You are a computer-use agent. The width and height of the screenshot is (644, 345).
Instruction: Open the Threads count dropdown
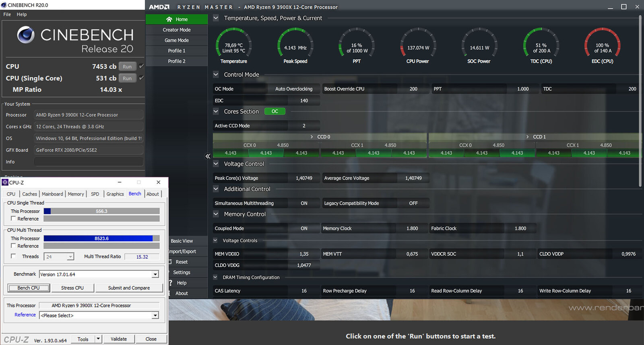click(x=70, y=257)
